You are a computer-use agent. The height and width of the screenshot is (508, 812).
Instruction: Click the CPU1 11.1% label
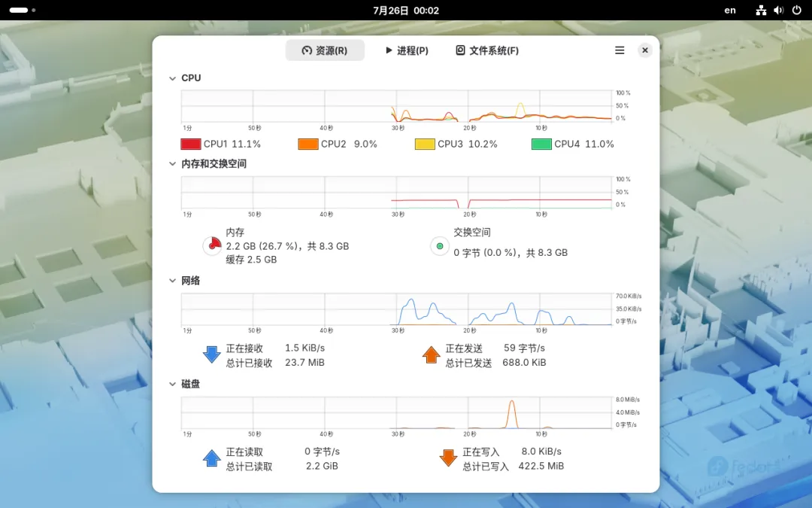pos(232,144)
